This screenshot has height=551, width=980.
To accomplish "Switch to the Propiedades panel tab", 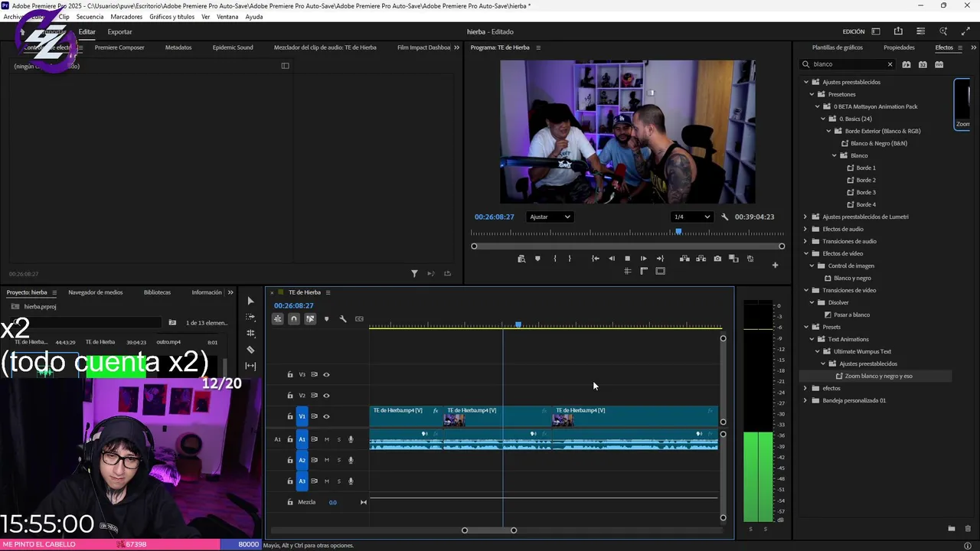I will (x=899, y=47).
